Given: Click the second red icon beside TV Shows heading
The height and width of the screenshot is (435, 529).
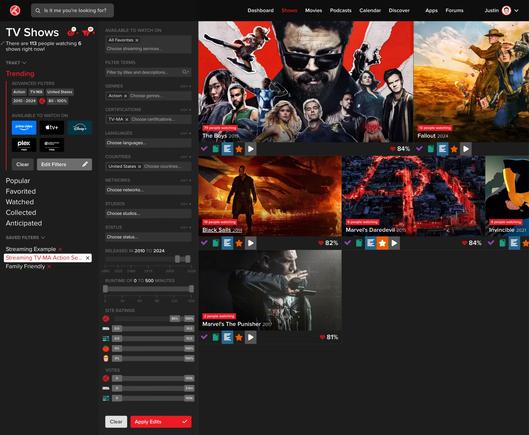Looking at the screenshot, I should point(88,32).
